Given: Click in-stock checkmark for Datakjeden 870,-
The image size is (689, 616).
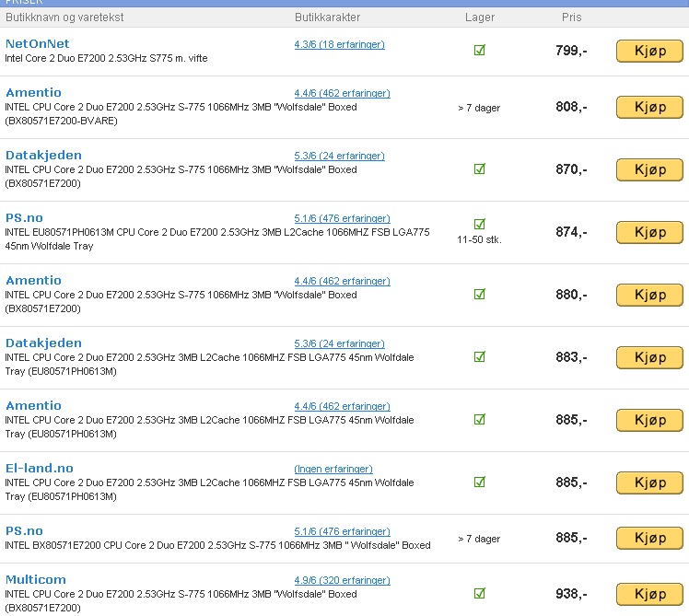Looking at the screenshot, I should pos(479,169).
